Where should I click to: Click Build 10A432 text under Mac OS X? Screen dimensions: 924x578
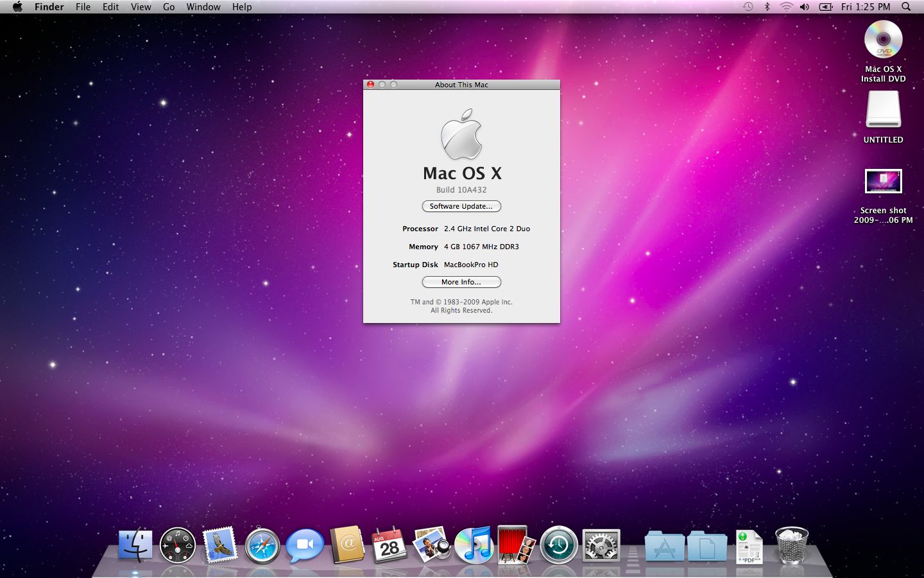(461, 190)
